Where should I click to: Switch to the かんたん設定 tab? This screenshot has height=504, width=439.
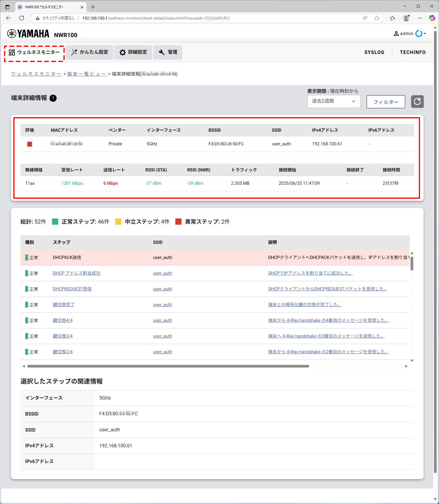[x=90, y=52]
